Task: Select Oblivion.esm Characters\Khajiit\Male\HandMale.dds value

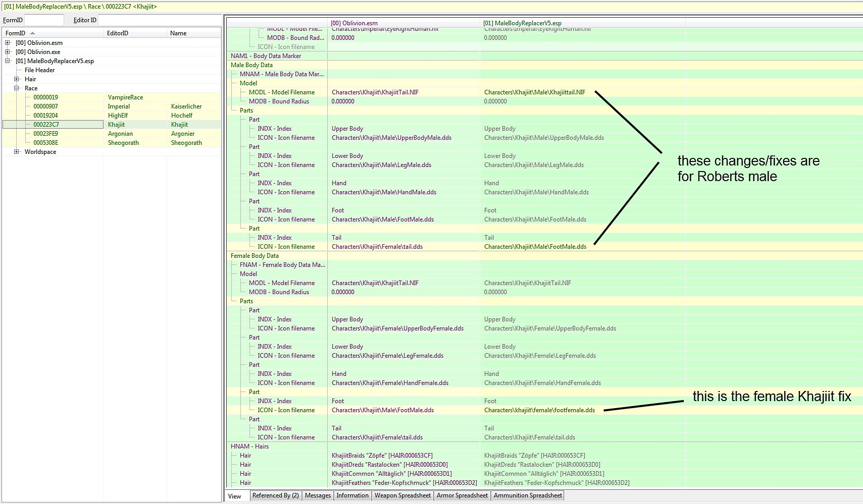Action: (384, 192)
